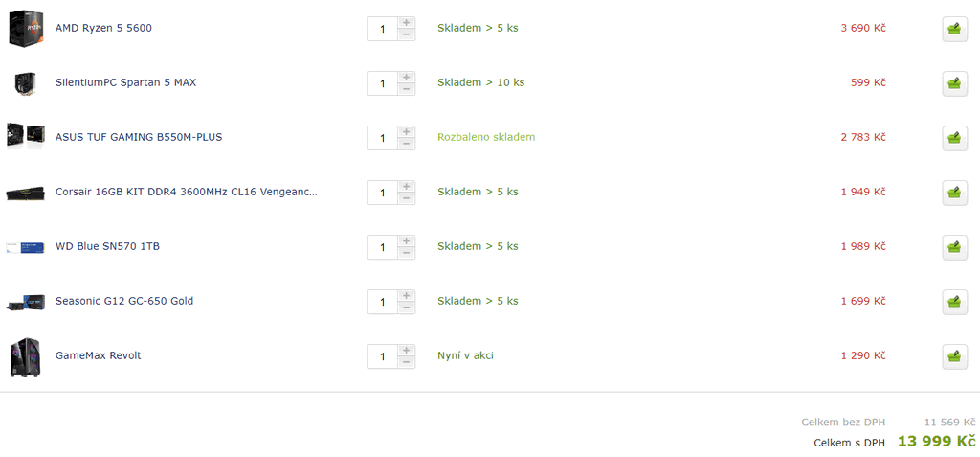
Task: Open the GameMax Revolt product link
Action: pos(99,355)
